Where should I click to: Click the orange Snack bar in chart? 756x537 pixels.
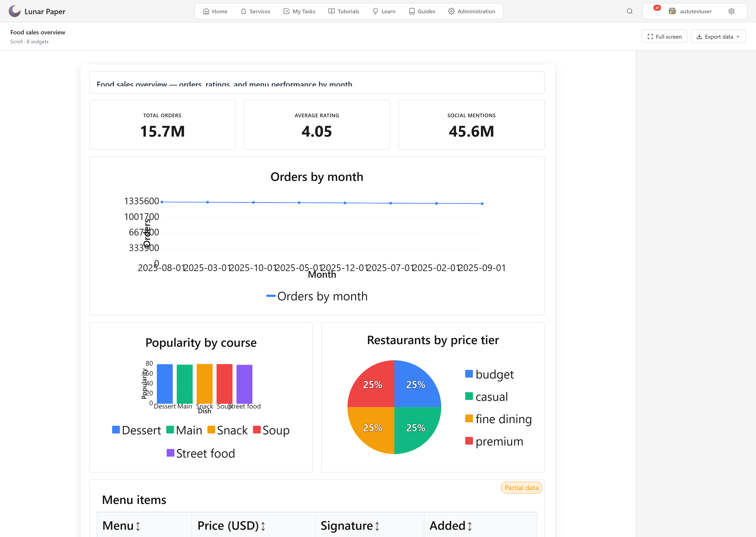(205, 384)
